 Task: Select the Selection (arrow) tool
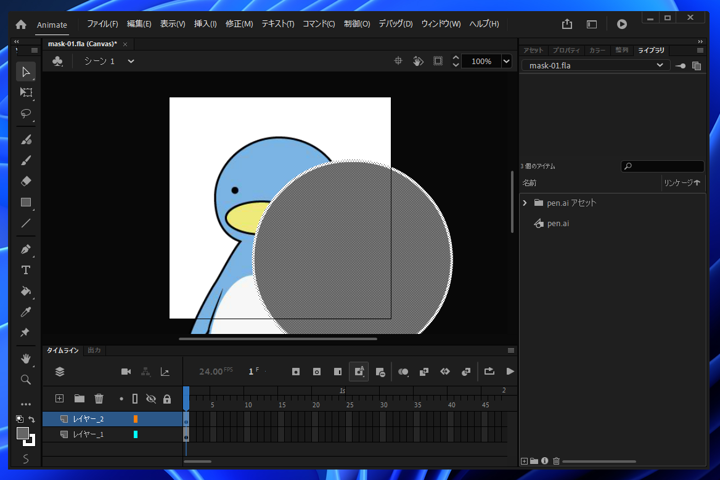tap(26, 72)
